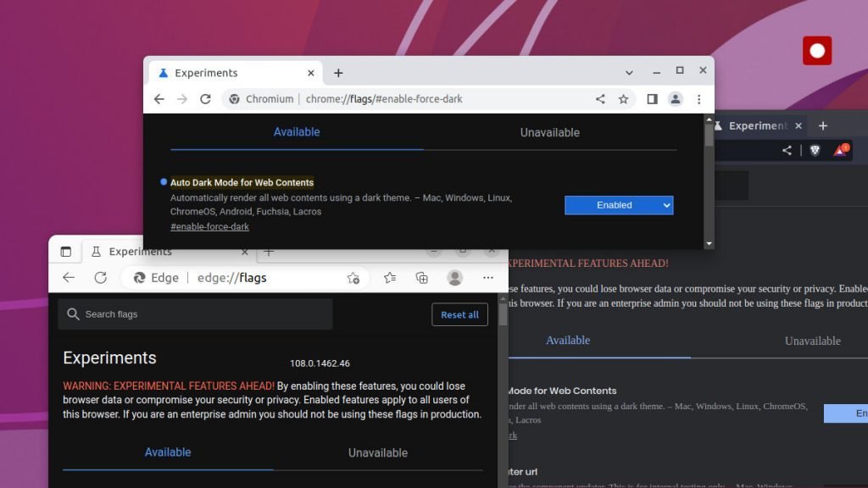Viewport: 868px width, 488px height.
Task: Open the Brave Shields icon
Action: [x=815, y=150]
